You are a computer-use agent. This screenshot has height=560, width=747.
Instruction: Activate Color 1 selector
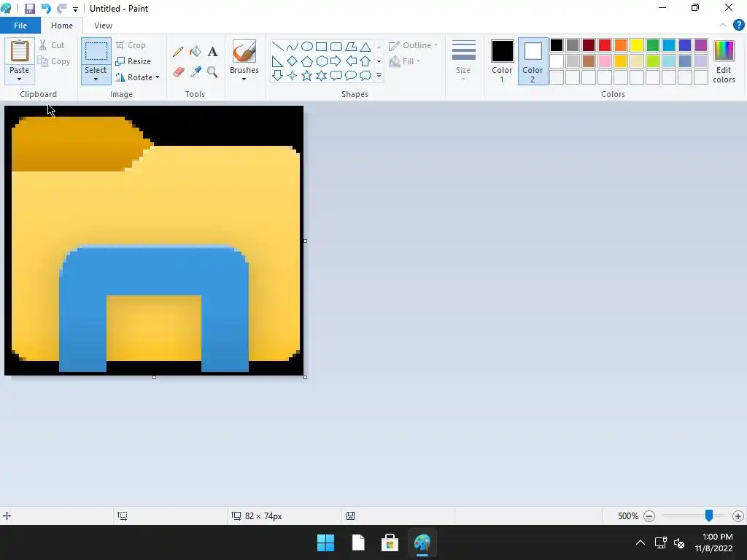point(502,61)
